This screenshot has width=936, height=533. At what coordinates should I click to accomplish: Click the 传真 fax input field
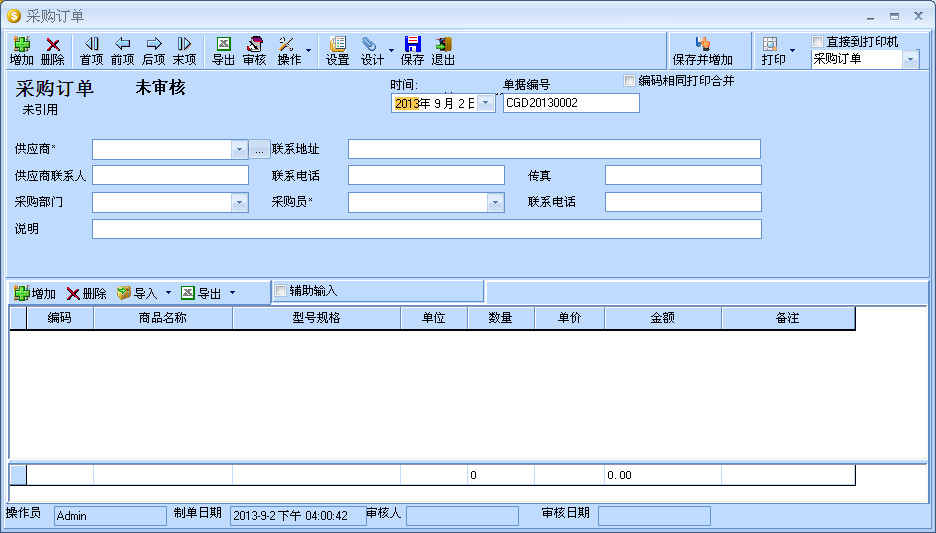(683, 175)
